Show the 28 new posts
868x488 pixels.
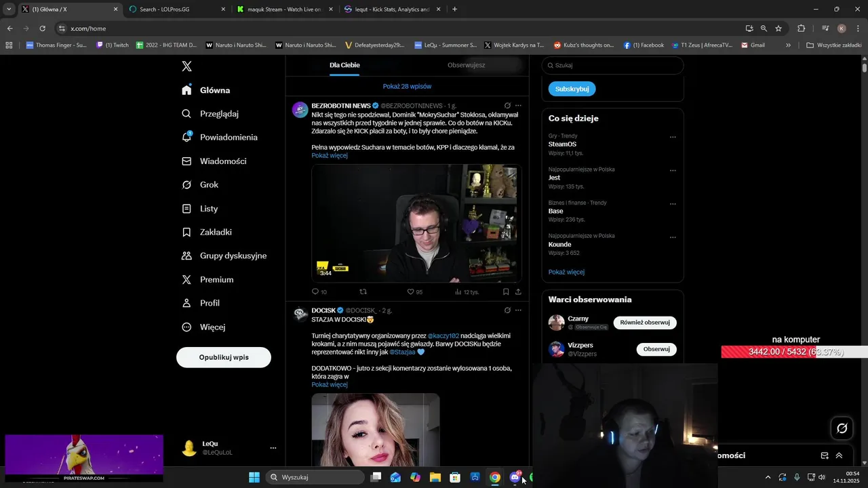click(x=407, y=86)
